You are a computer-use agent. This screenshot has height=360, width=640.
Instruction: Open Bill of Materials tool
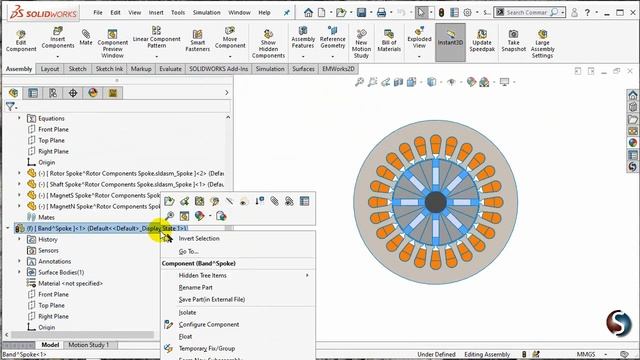pyautogui.click(x=389, y=41)
